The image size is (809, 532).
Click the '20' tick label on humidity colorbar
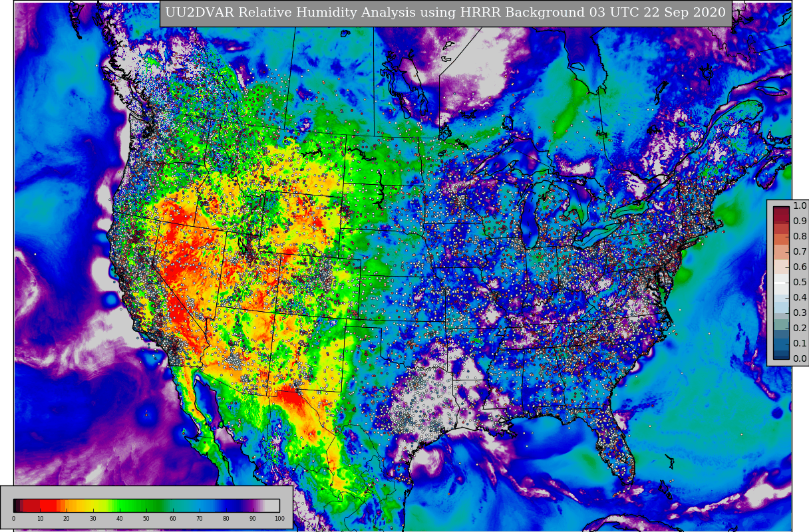pos(67,519)
